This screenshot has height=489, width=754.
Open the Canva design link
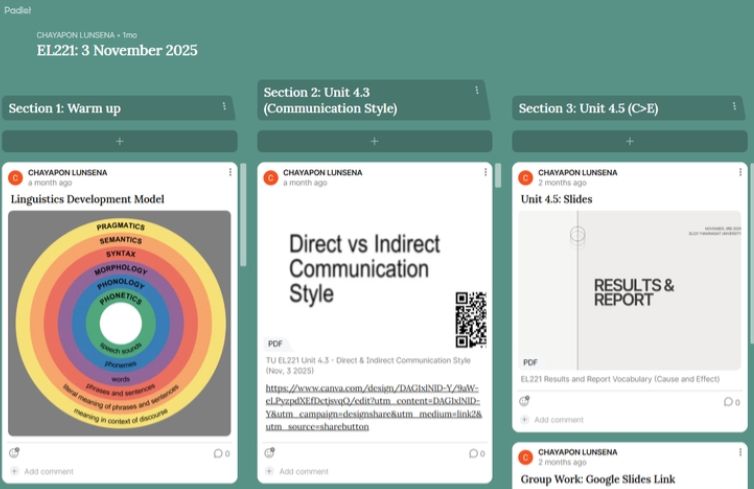(x=373, y=407)
